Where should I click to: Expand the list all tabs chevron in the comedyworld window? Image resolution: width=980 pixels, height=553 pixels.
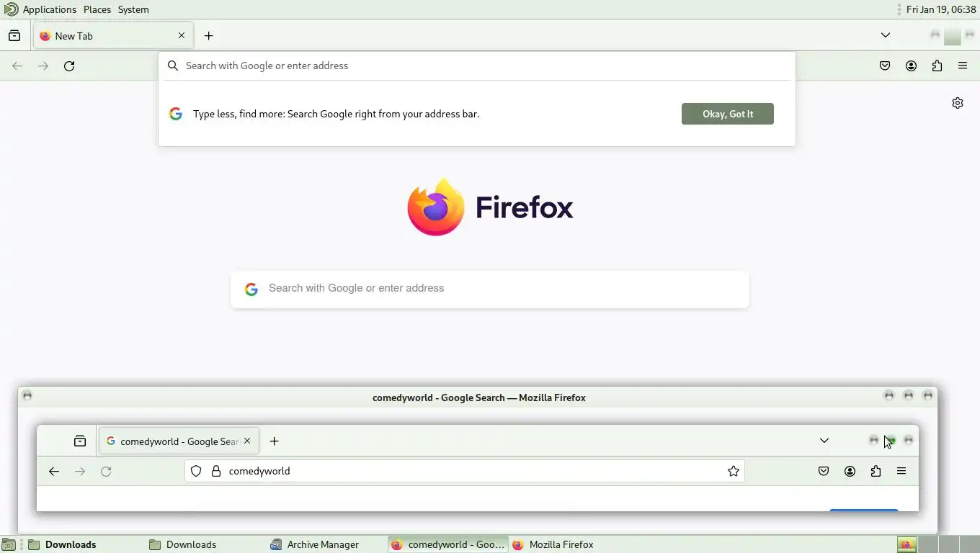tap(824, 441)
